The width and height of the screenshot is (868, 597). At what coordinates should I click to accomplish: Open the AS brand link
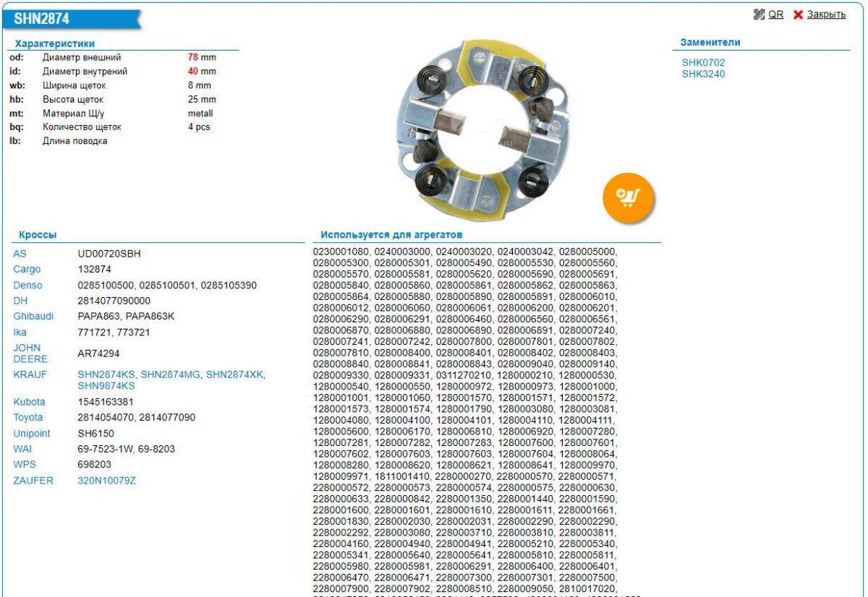click(x=20, y=254)
